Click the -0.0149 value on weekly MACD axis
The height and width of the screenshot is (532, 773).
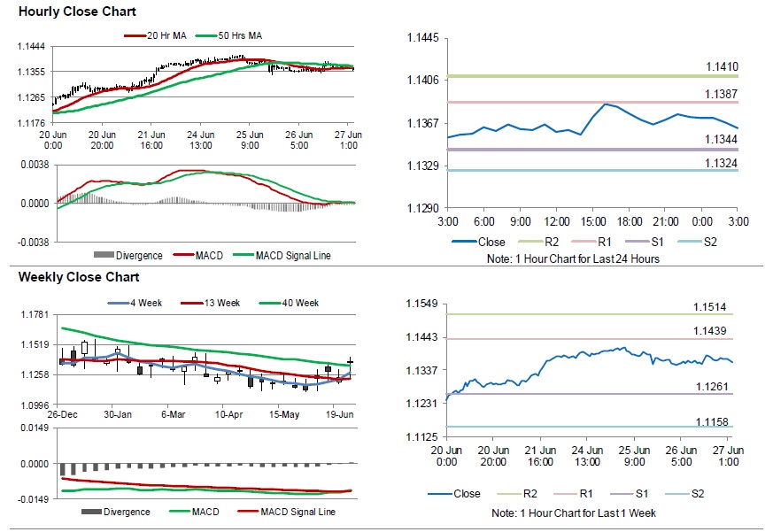click(x=34, y=499)
